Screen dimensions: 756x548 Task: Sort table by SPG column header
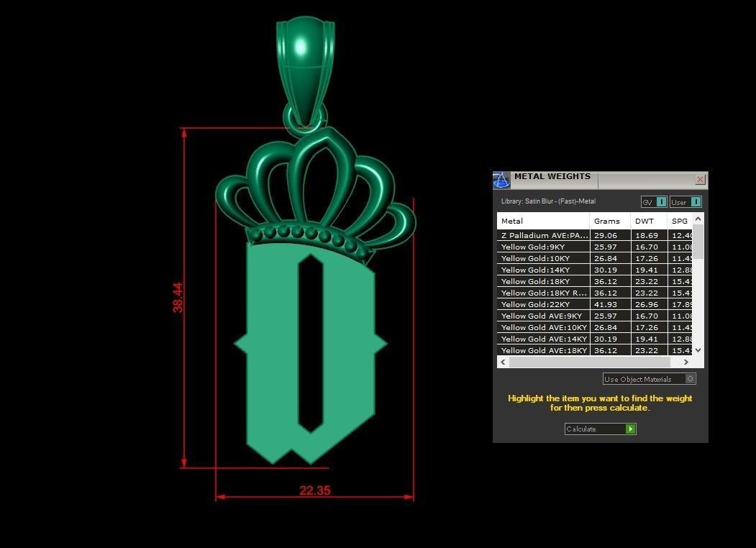coord(680,222)
